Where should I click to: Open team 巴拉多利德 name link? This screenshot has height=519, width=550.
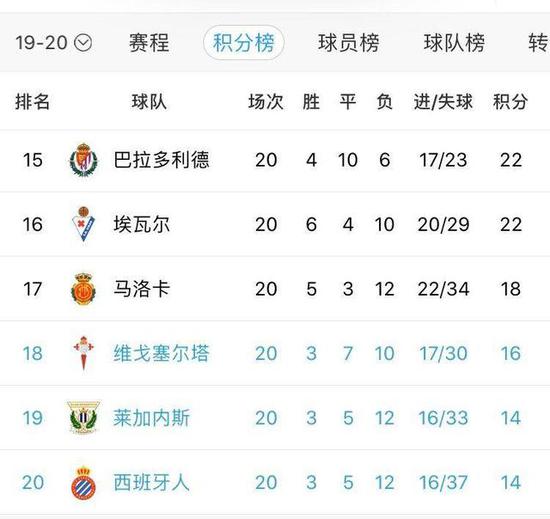point(162,160)
